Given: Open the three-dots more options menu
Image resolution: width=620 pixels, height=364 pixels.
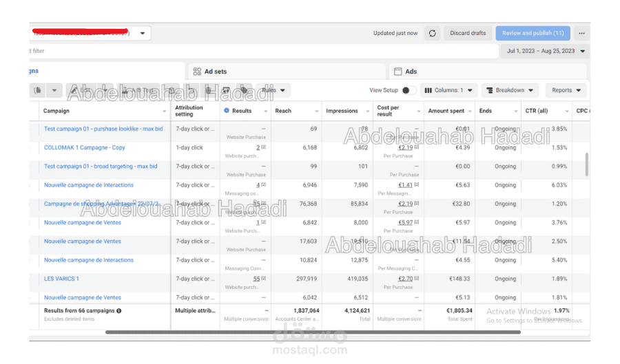Looking at the screenshot, I should (x=581, y=33).
